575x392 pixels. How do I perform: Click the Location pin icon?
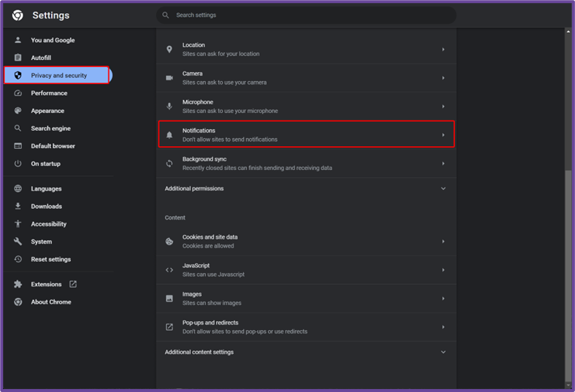coord(169,50)
